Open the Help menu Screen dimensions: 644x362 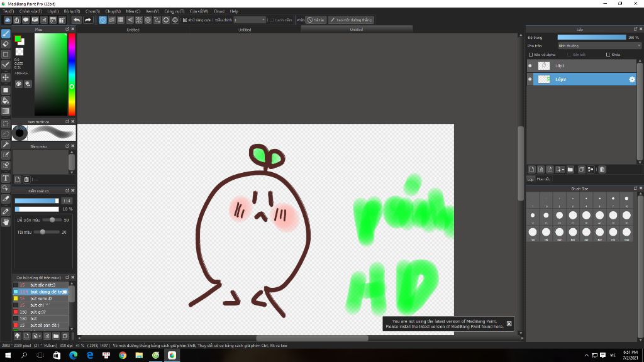point(234,11)
